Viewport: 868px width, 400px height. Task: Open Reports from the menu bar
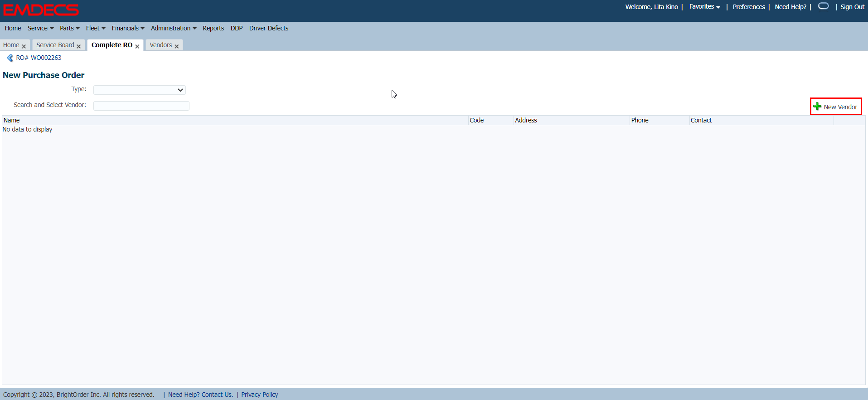click(x=213, y=28)
